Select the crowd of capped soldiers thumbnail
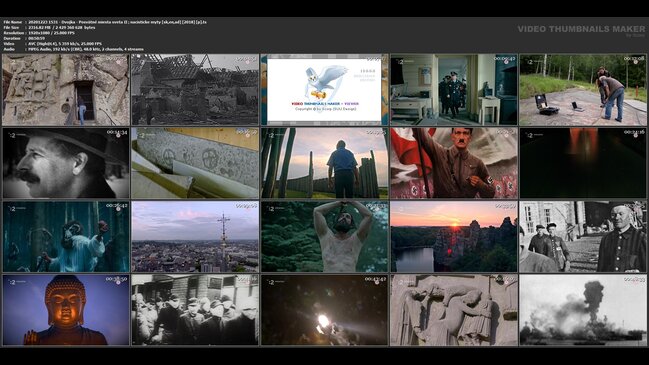This screenshot has height=365, width=649. click(195, 310)
